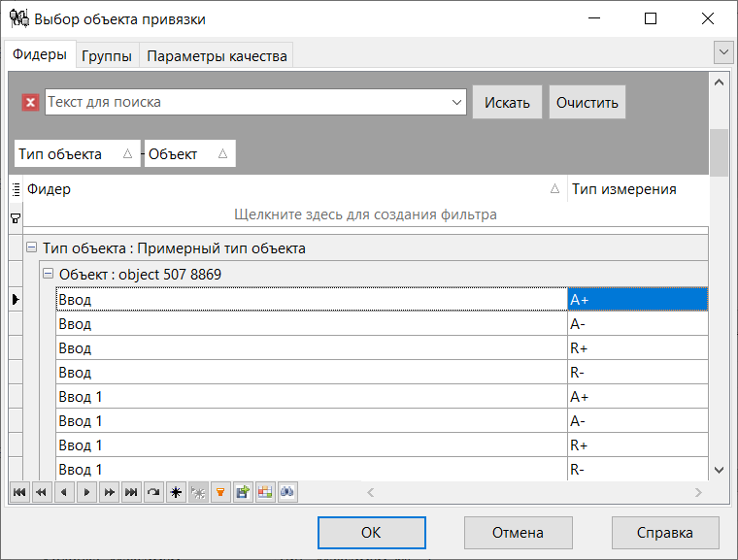Jump to the last record in navigator

click(x=130, y=492)
